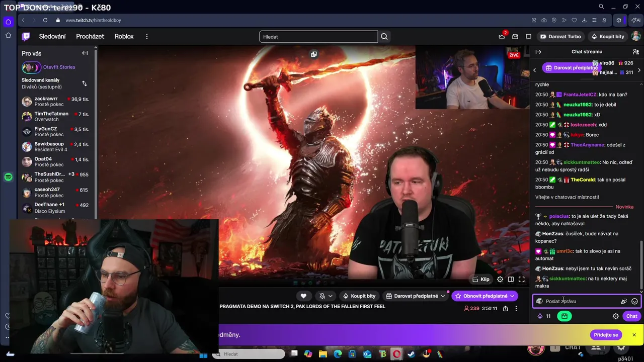The width and height of the screenshot is (644, 362).
Task: Click the search magnifier button
Action: pyautogui.click(x=384, y=37)
